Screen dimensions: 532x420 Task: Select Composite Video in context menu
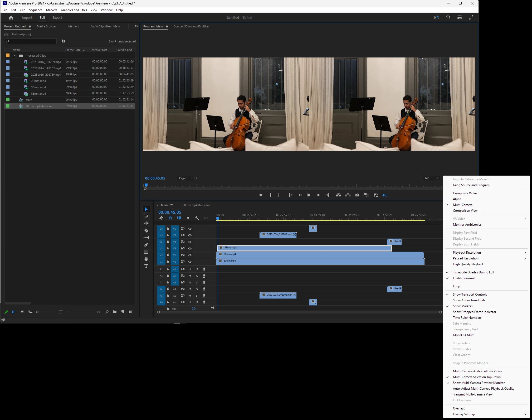[x=465, y=193]
